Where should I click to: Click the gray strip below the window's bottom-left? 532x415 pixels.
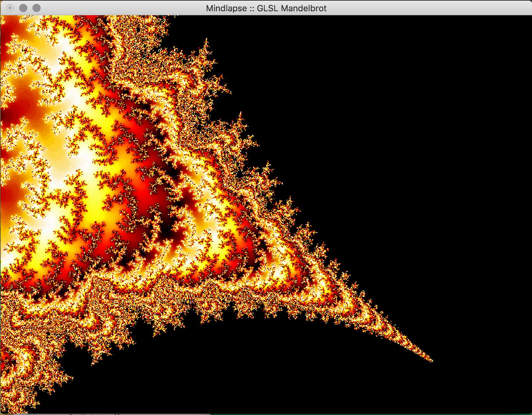coord(100,414)
